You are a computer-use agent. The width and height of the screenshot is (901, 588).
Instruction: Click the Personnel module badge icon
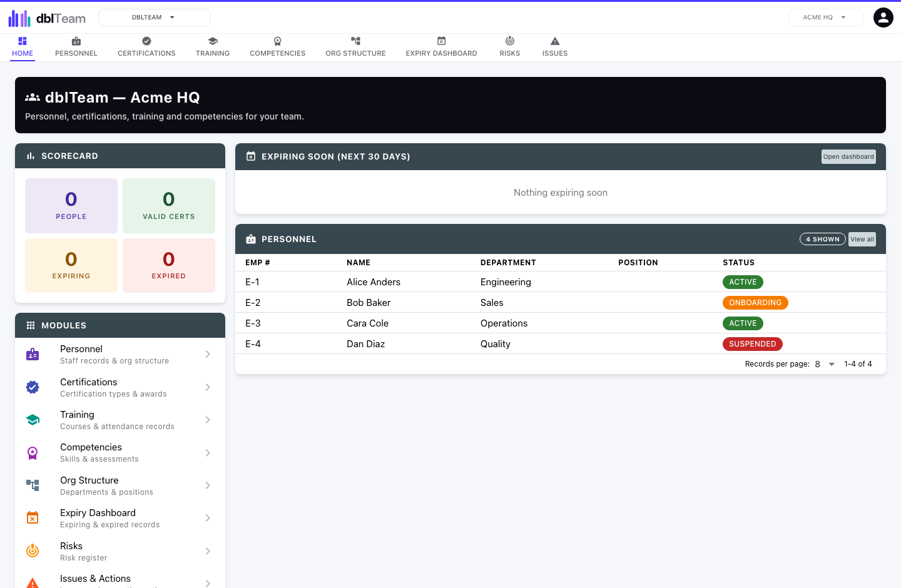33,355
